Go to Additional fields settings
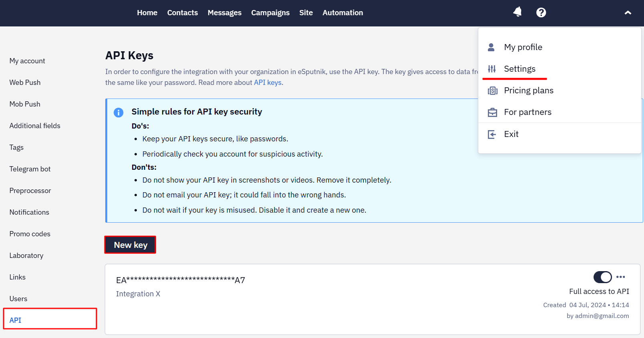 35,126
